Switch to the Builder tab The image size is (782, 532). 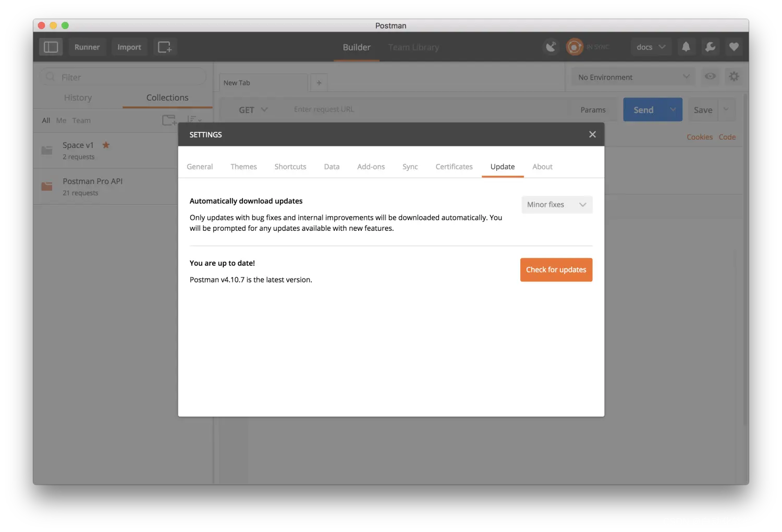click(357, 47)
